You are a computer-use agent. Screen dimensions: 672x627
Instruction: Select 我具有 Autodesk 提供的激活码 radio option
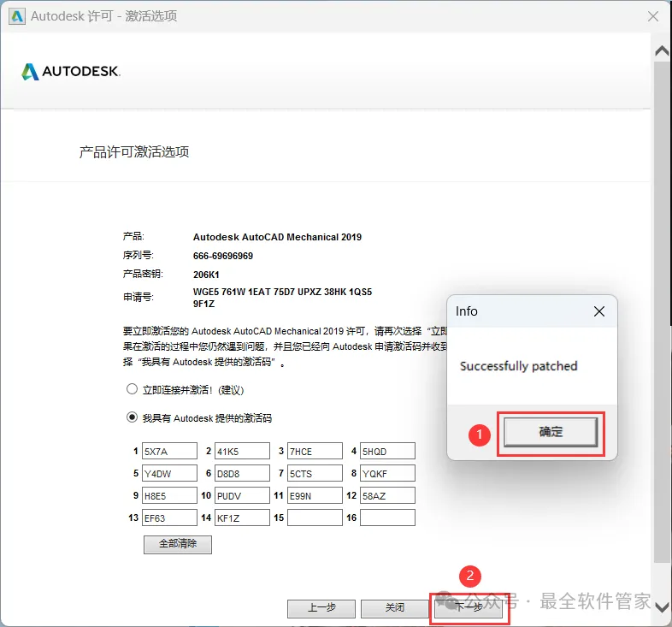point(132,417)
